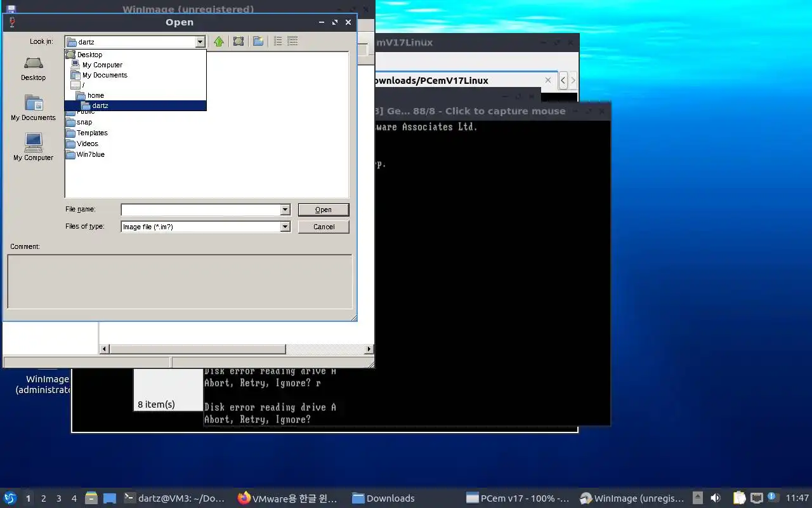The image size is (812, 508).
Task: Click the clock in the panel
Action: pos(797,498)
